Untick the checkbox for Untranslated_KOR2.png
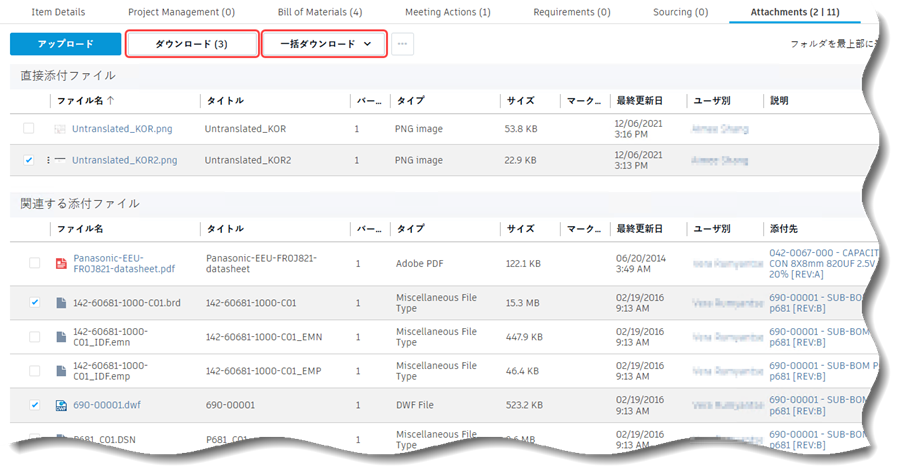This screenshot has width=900, height=475. (28, 160)
